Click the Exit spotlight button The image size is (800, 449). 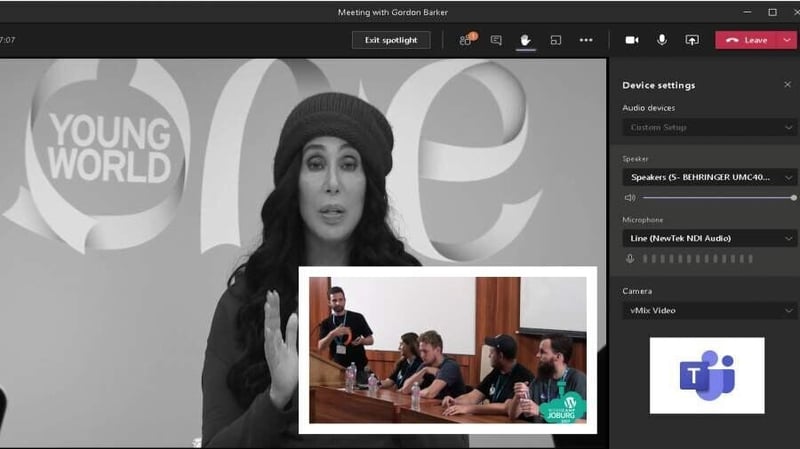click(391, 40)
